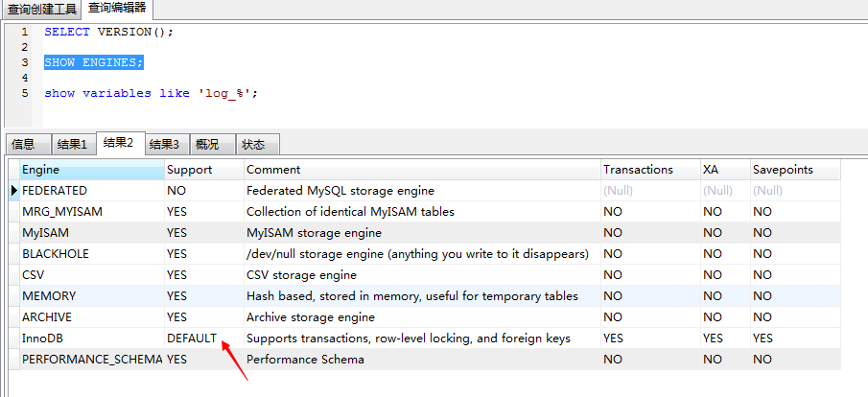This screenshot has width=868, height=397.
Task: Select the 查询编辑器 tab
Action: [117, 9]
